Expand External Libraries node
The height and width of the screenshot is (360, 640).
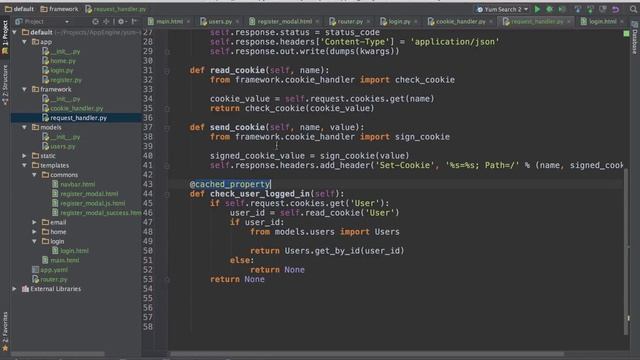coord(15,289)
